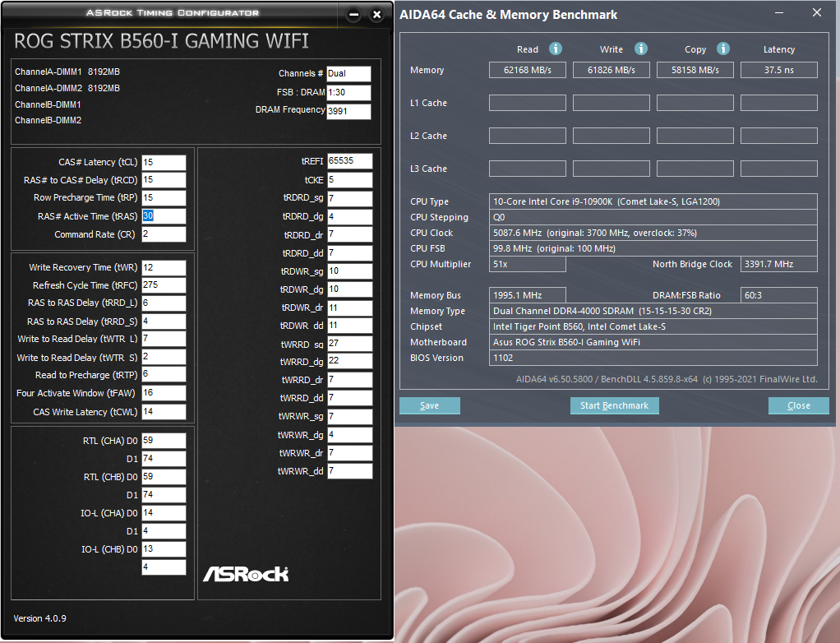Select the RTL (CHA) D0 field
This screenshot has height=643, width=840.
[x=164, y=441]
